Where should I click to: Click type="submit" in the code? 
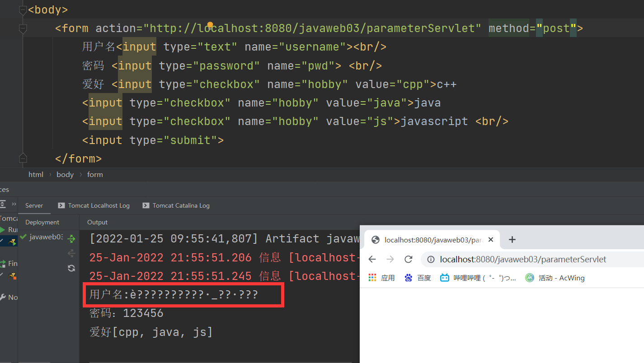[173, 140]
